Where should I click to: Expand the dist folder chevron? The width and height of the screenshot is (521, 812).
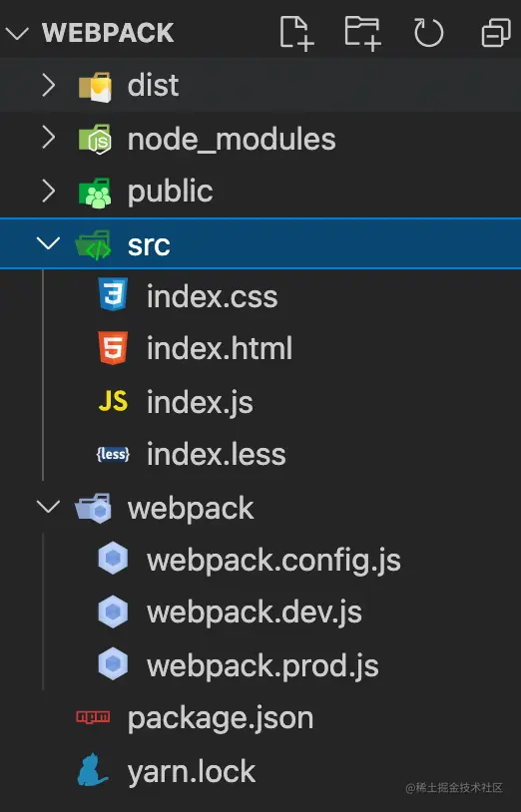[48, 85]
